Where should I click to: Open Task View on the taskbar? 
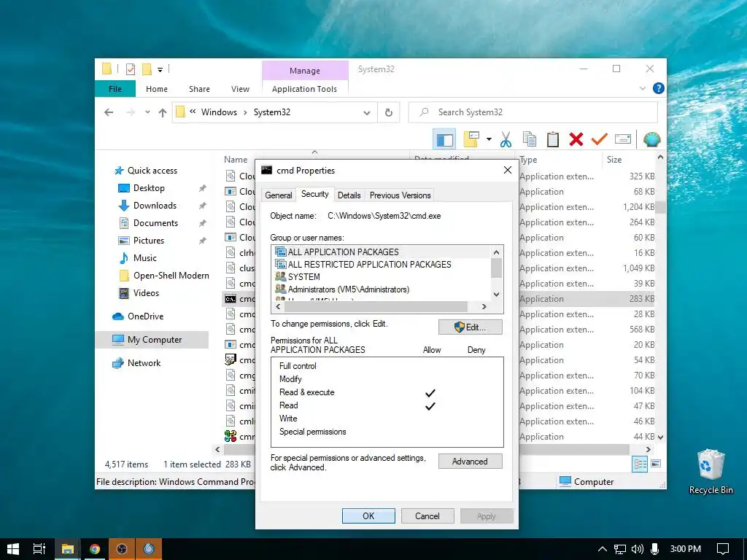(39, 549)
